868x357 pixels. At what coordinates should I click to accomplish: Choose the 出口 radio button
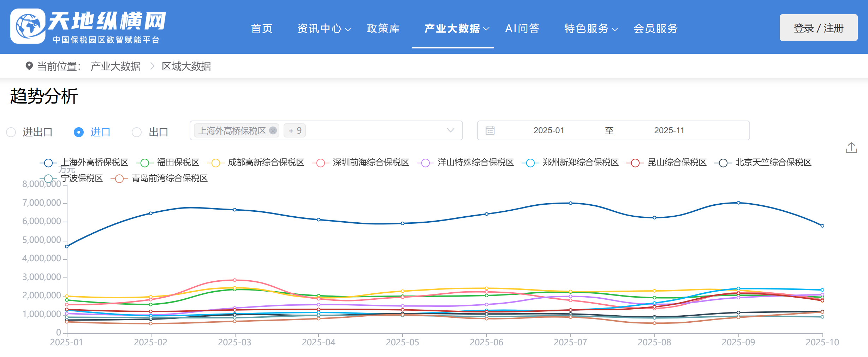point(137,132)
